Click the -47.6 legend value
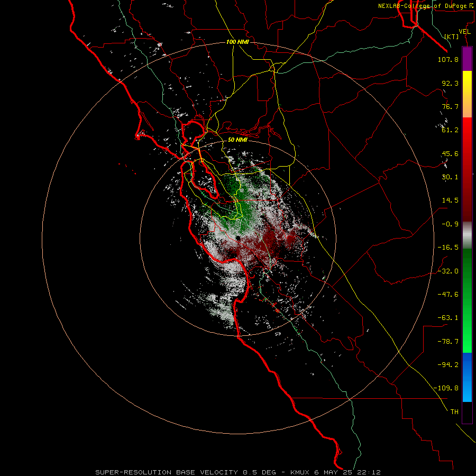Screen dimensions: 476x476 pyautogui.click(x=448, y=295)
